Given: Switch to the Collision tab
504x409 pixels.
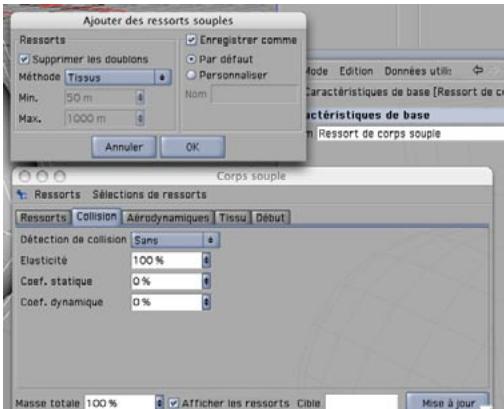Looking at the screenshot, I should tap(97, 217).
